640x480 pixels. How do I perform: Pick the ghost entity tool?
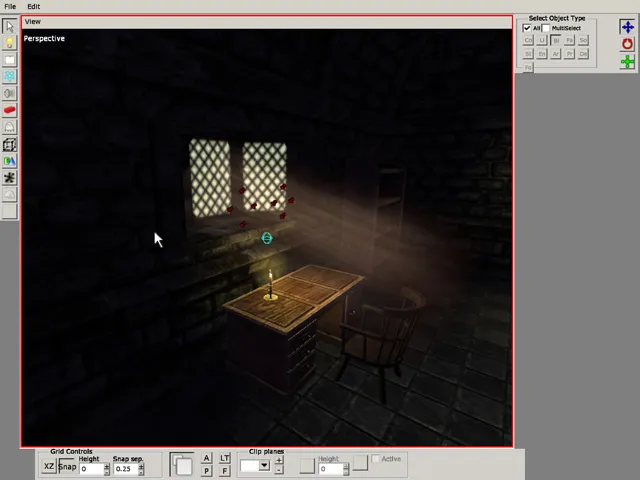click(9, 127)
